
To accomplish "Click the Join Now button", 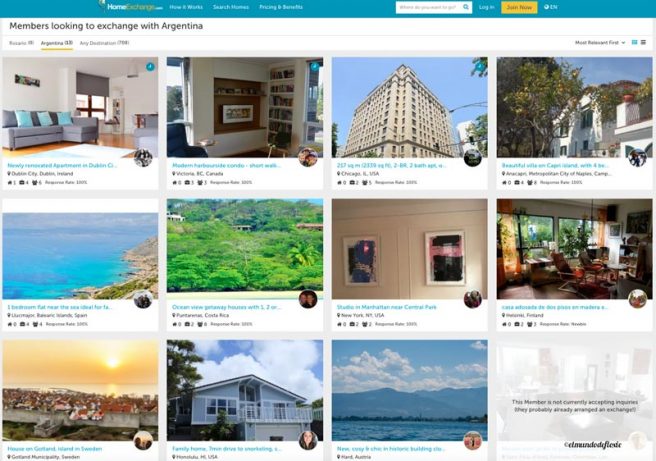I will click(x=519, y=7).
